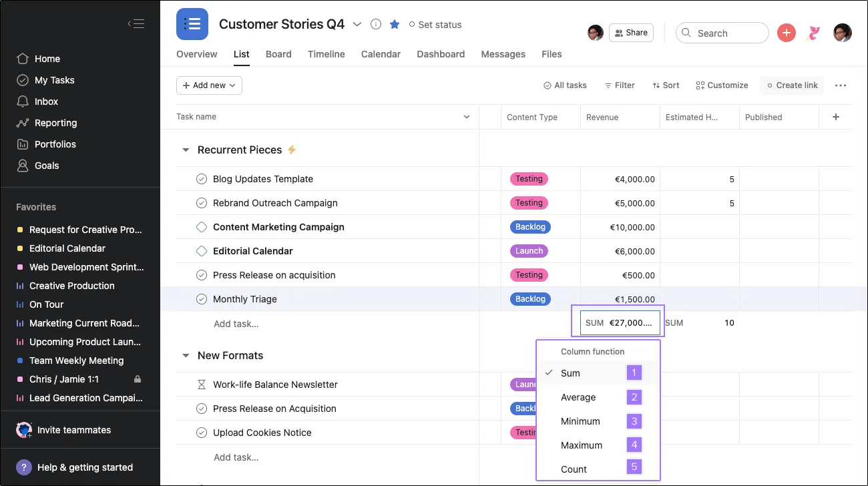Collapse the Recurrent Pieces section
Screen dimensions: 868x486
[x=185, y=150]
